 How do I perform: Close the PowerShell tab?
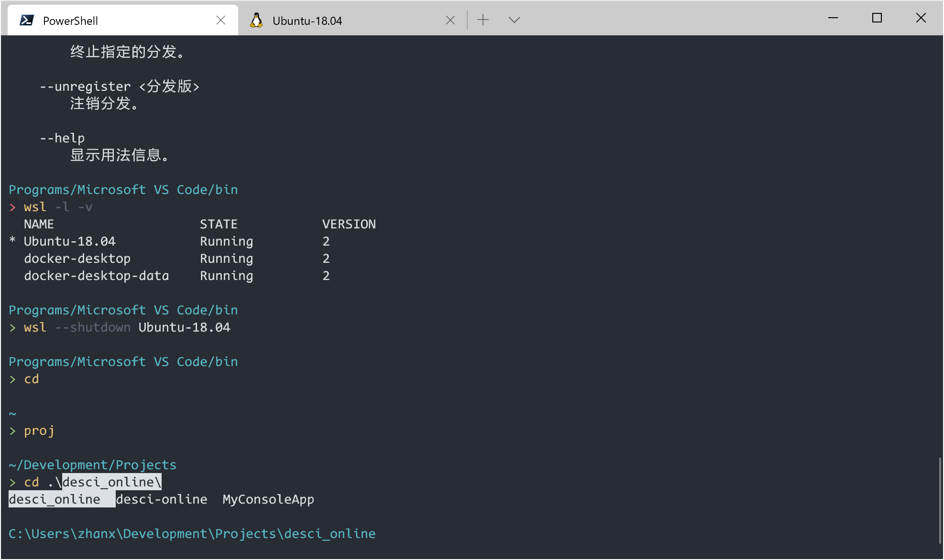click(x=220, y=20)
